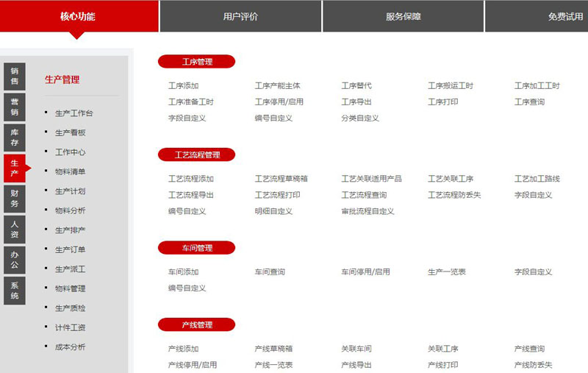The width and height of the screenshot is (588, 373).
Task: Open 成本分析 in the sidebar list
Action: (70, 347)
